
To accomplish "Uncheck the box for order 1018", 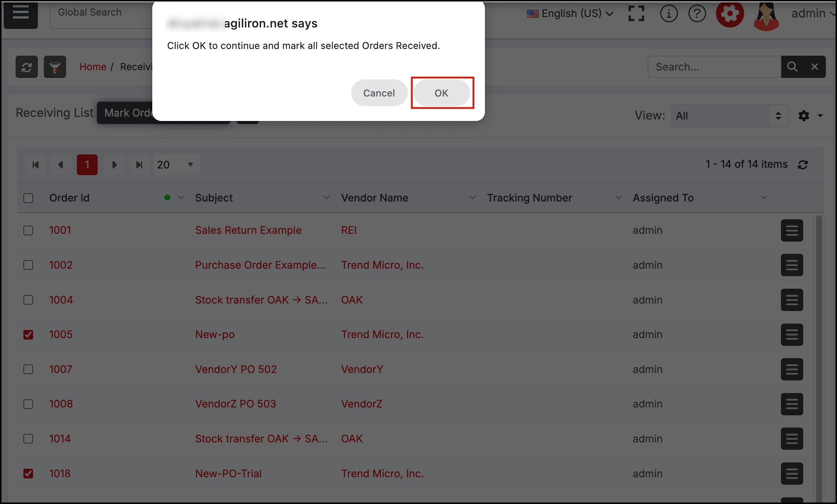I will coord(28,474).
